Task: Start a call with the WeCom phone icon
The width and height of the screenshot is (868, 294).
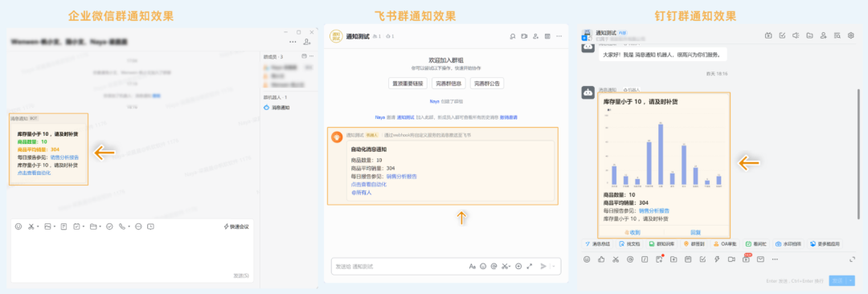Action: click(122, 227)
